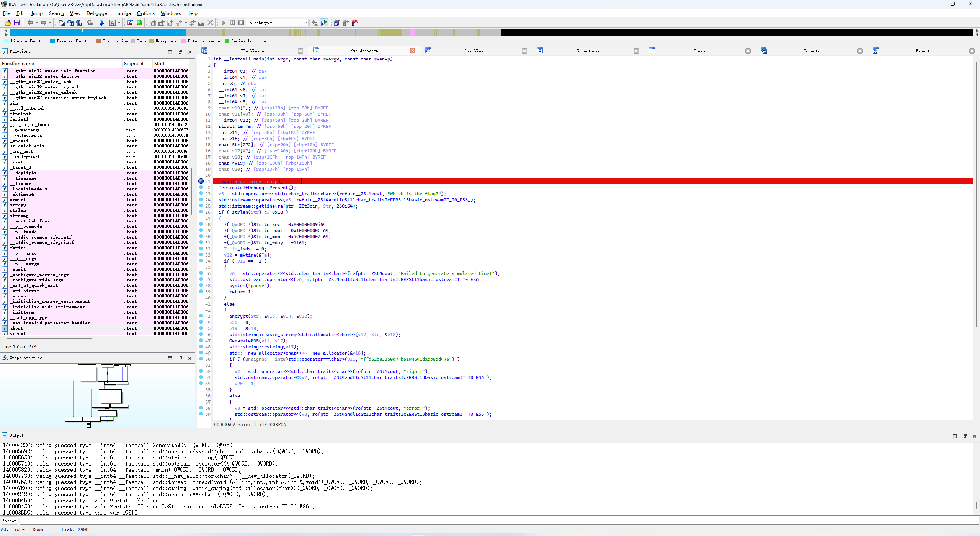Open the debugger selection dropdown
Screen dimensions: 980x536
[x=277, y=23]
